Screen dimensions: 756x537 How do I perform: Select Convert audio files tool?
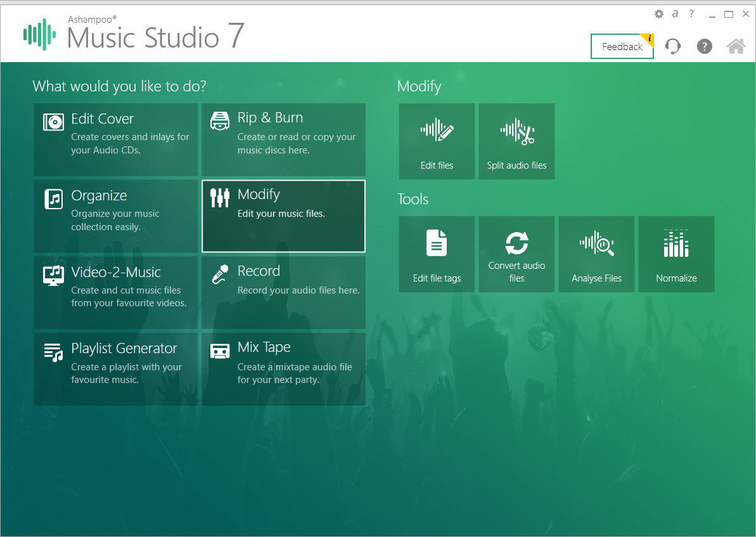coord(516,254)
